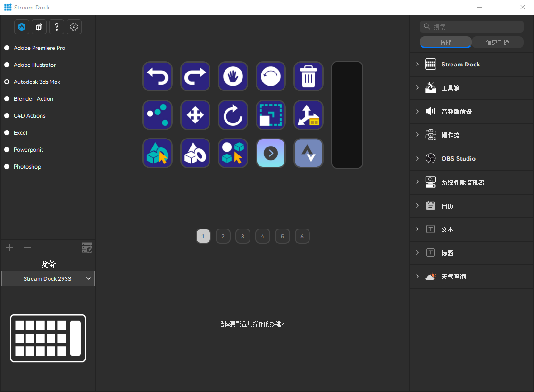Click the next page arrow key
Image resolution: width=534 pixels, height=392 pixels.
click(271, 153)
